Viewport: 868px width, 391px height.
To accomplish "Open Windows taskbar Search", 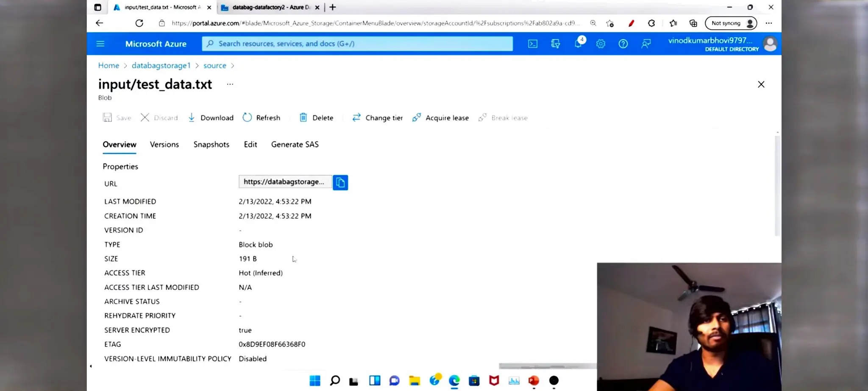I will (x=335, y=380).
